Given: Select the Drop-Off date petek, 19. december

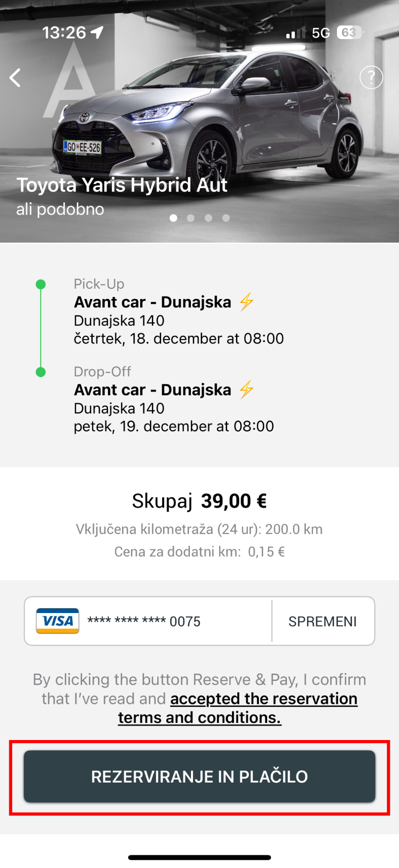Looking at the screenshot, I should (x=174, y=426).
